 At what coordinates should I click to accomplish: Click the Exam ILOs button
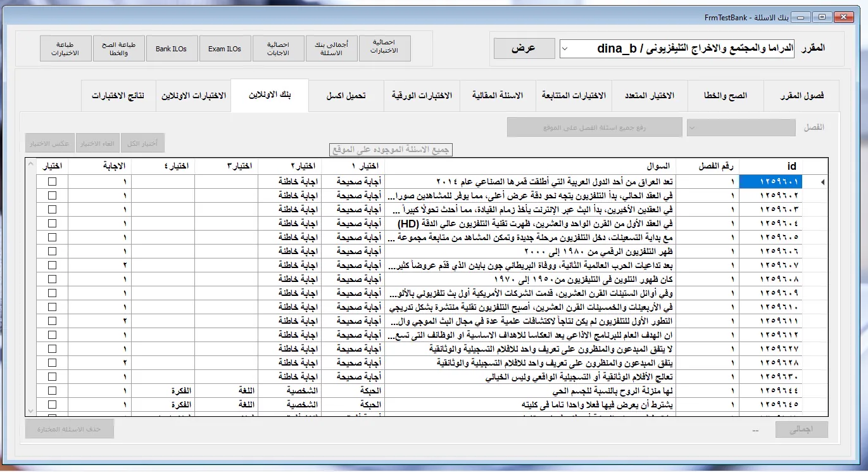pyautogui.click(x=225, y=49)
